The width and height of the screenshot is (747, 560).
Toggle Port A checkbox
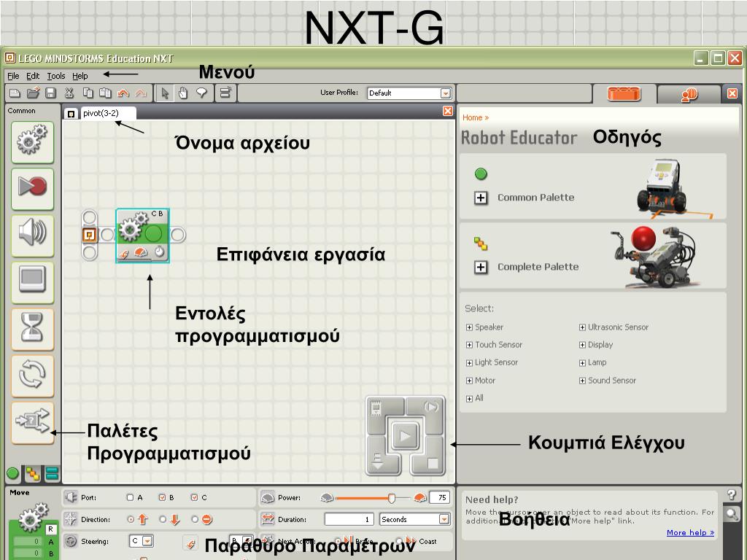(130, 497)
